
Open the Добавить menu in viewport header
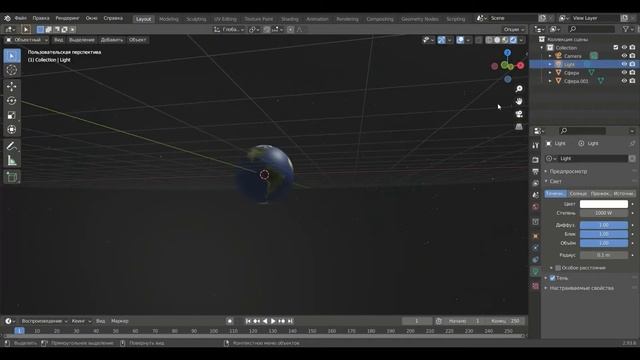pos(111,40)
